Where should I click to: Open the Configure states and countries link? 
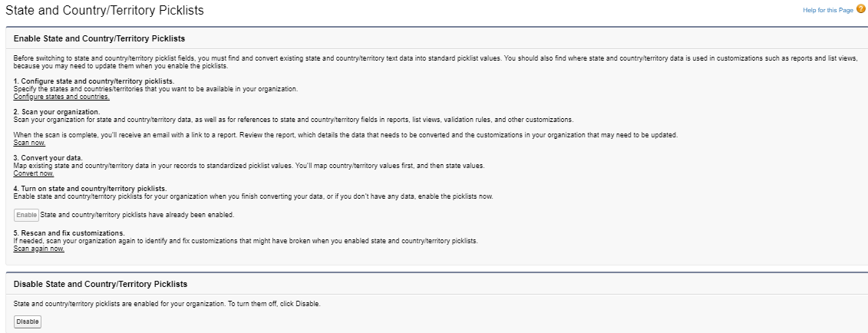pyautogui.click(x=61, y=97)
